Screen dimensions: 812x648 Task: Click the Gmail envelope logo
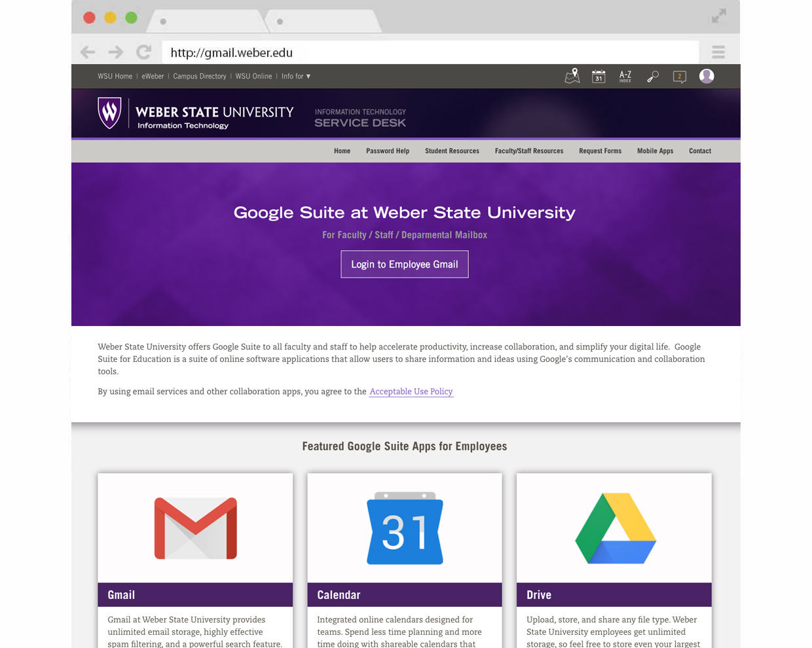[x=196, y=528]
